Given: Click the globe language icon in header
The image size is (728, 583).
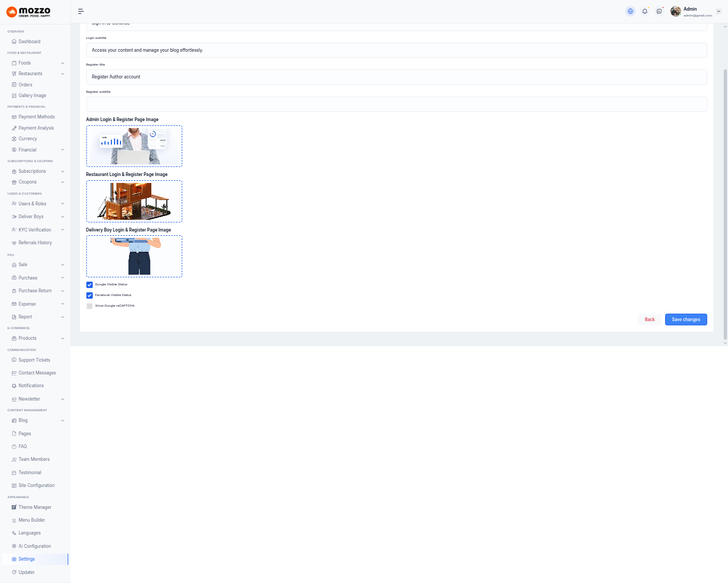Looking at the screenshot, I should (x=630, y=11).
